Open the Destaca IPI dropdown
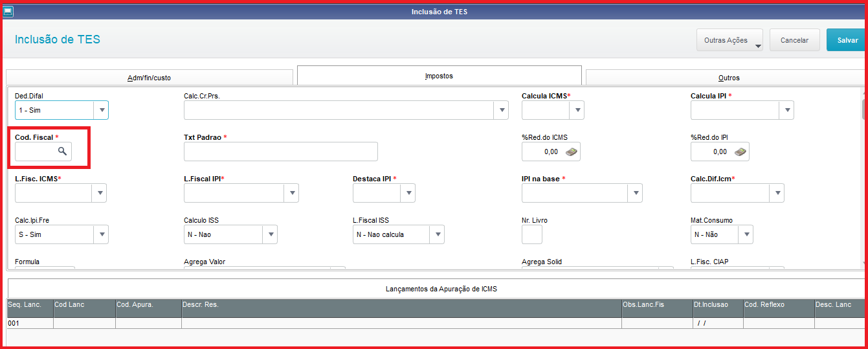The image size is (868, 349). 408,193
